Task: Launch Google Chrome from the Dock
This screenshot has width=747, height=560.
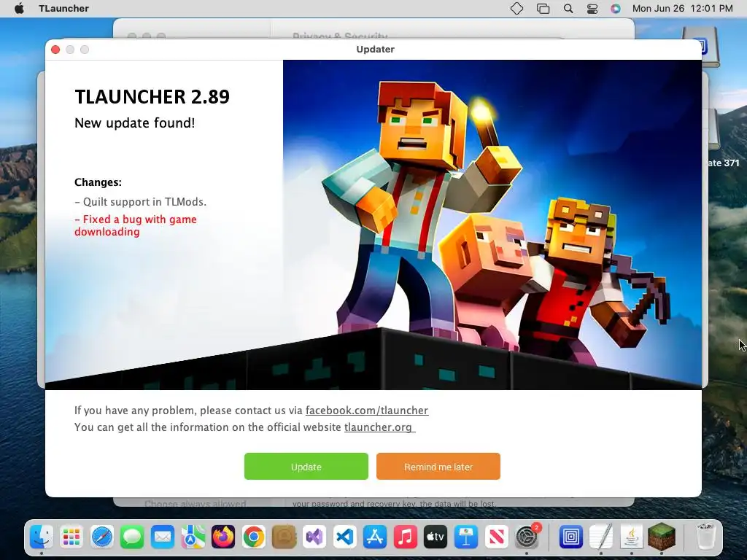Action: point(253,537)
